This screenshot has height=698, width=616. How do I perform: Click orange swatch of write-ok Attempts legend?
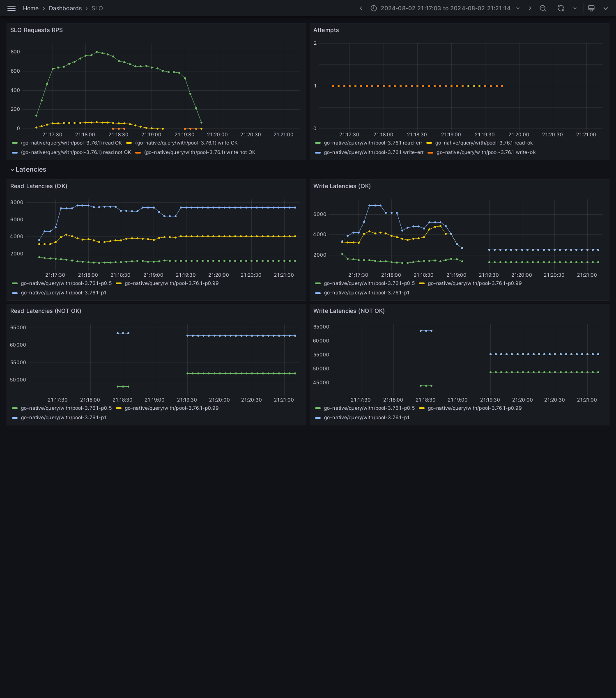430,152
